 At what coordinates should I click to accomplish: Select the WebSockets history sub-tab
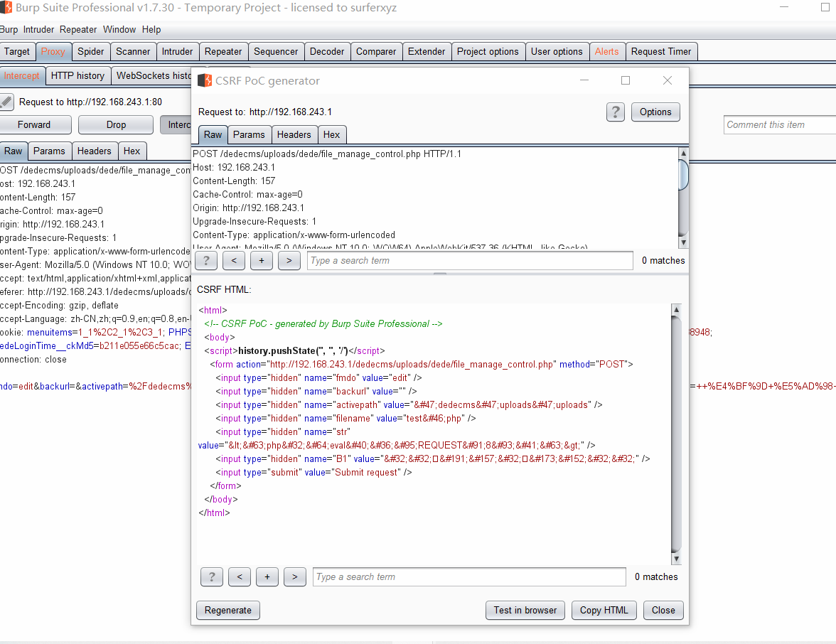tap(152, 75)
